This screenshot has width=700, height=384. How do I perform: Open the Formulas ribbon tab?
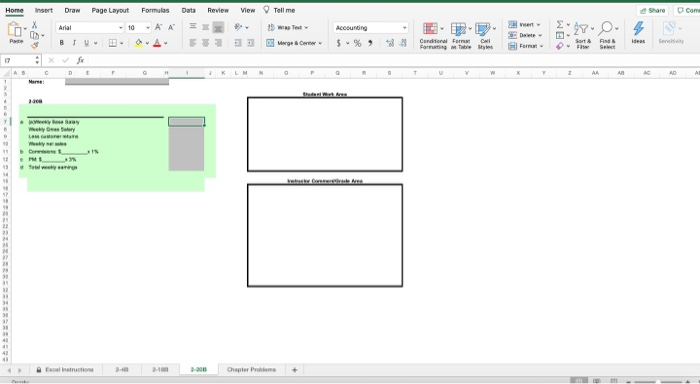tap(155, 10)
